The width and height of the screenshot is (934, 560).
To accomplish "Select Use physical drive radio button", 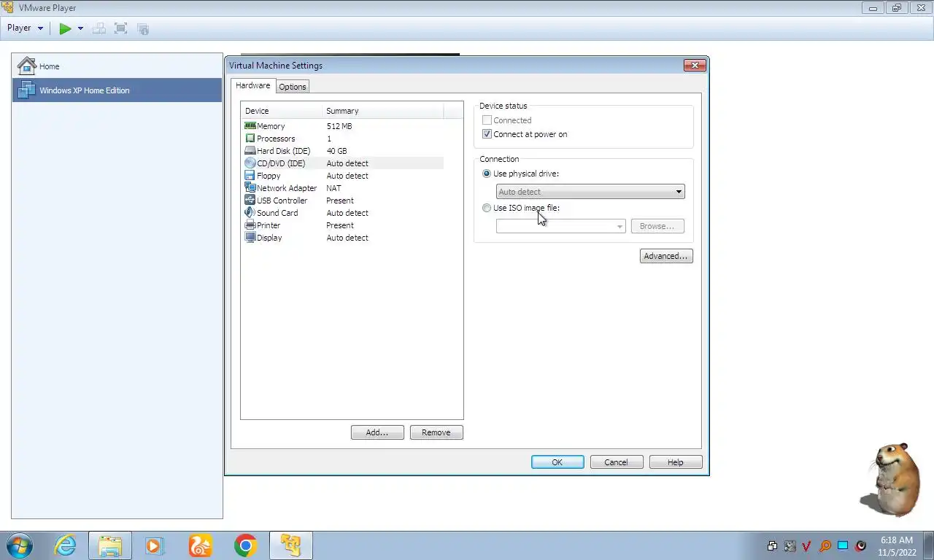I will (x=487, y=174).
